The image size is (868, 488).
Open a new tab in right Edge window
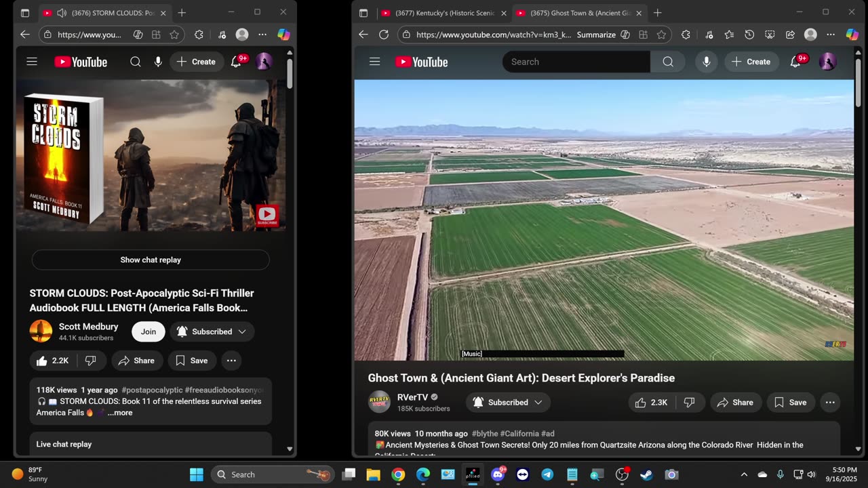pos(657,13)
